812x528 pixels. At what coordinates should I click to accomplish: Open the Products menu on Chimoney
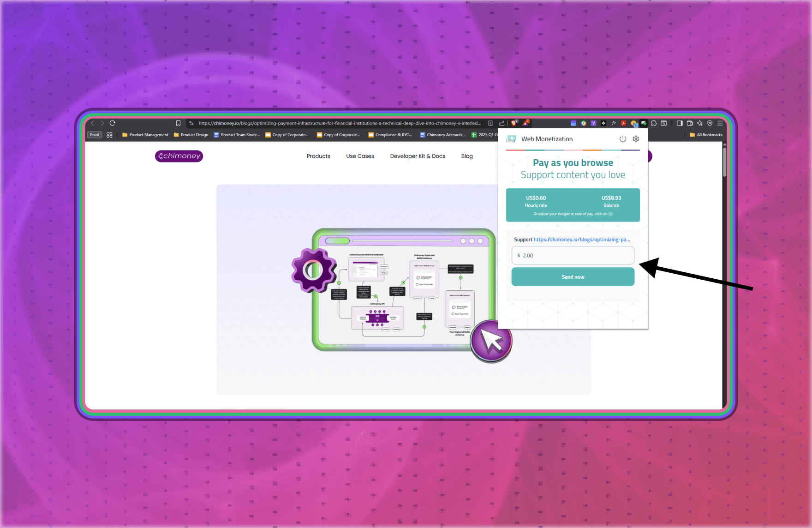click(318, 156)
